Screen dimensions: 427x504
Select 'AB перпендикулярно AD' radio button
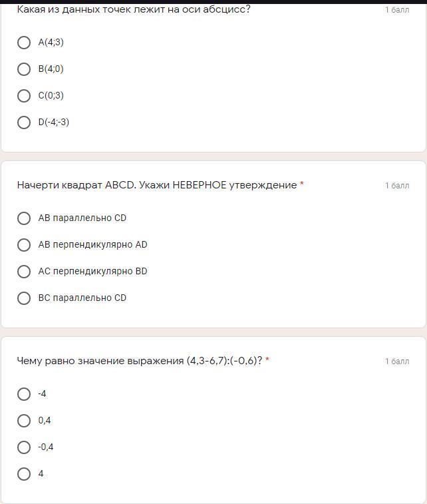(24, 245)
